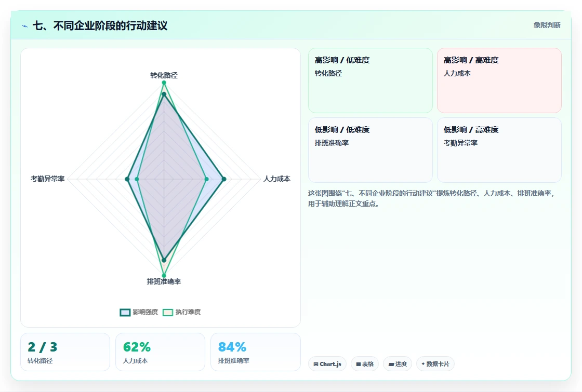Screen dimensions: 582x392
Task: Click the 影响强度 data point on 人力成本 axis
Action: tap(224, 179)
